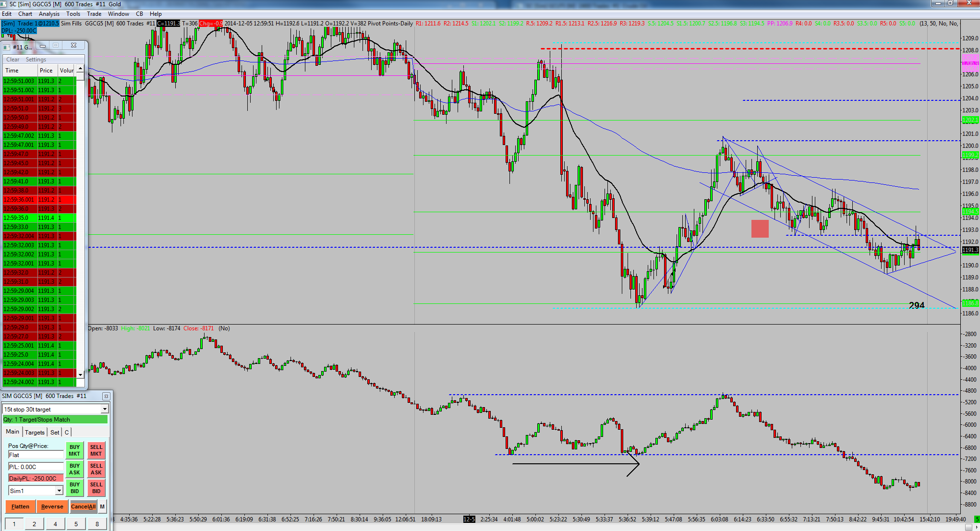Open the Edit menu
Image resolution: width=980 pixels, height=531 pixels.
[7, 14]
